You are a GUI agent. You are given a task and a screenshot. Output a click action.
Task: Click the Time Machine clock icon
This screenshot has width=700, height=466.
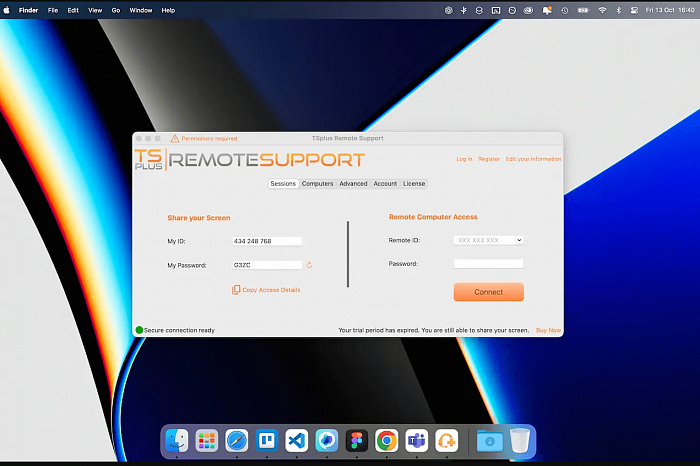pos(565,10)
